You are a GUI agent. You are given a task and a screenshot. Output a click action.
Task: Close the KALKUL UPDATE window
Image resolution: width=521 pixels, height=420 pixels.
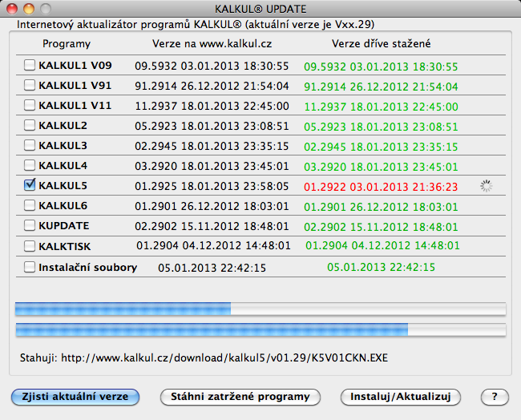[x=12, y=9]
